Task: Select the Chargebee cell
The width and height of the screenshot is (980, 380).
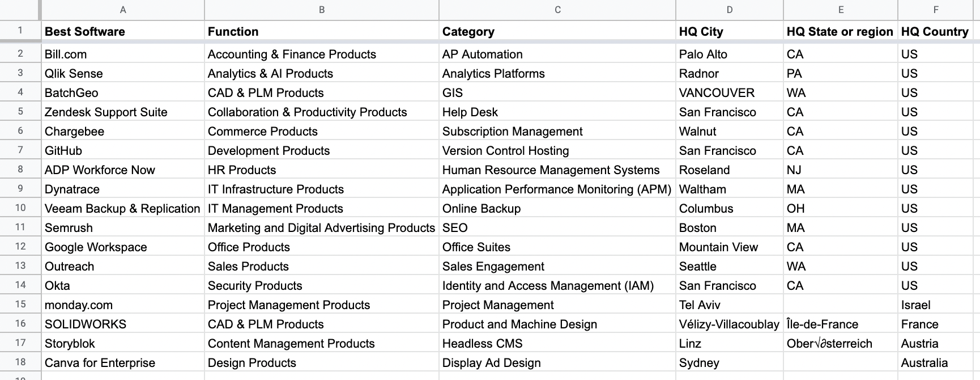Action: (x=123, y=131)
